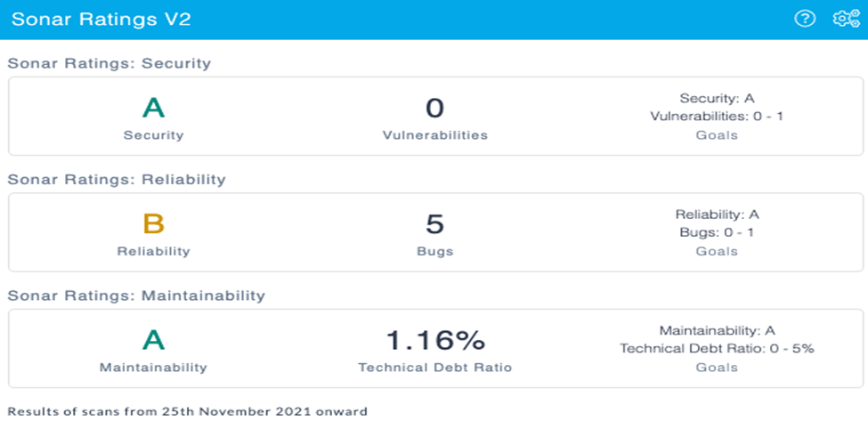Select the 1.16% Technical Debt Ratio value
The width and height of the screenshot is (868, 429).
coord(435,340)
